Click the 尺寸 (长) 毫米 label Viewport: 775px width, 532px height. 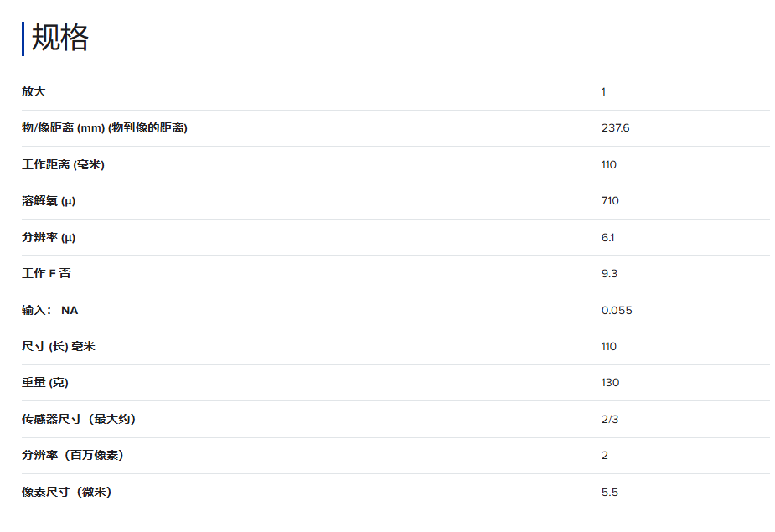coord(59,347)
